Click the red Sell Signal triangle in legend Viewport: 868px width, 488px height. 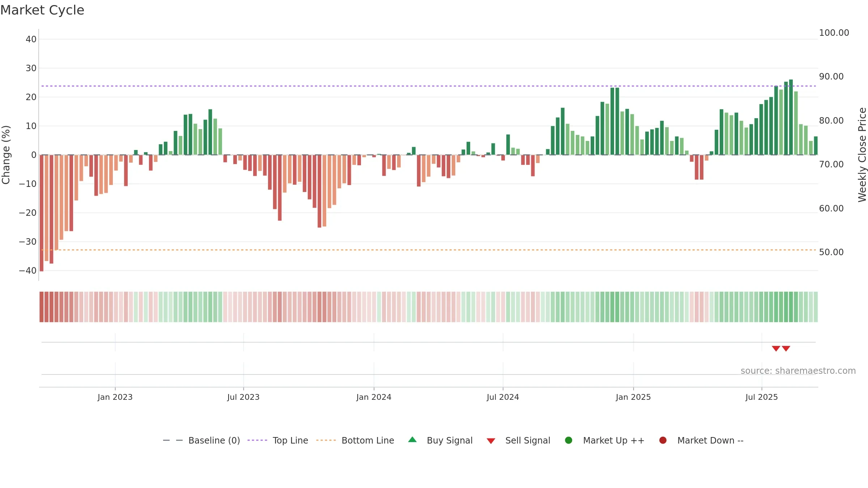click(491, 441)
